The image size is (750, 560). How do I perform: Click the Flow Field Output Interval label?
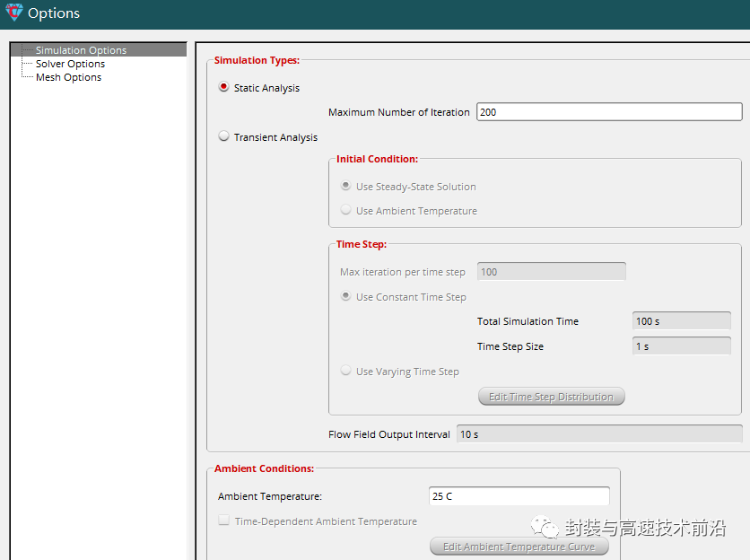(x=388, y=434)
